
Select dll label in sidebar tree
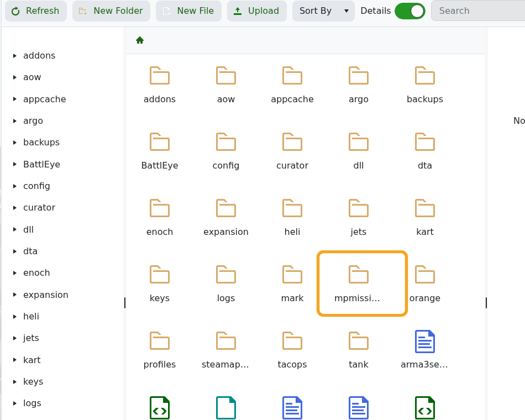tap(28, 229)
